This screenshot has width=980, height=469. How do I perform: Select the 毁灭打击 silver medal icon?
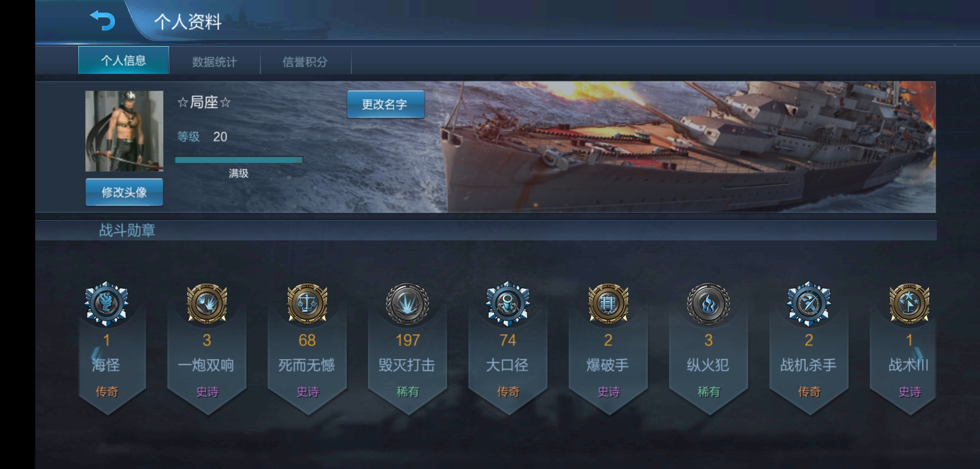[408, 304]
